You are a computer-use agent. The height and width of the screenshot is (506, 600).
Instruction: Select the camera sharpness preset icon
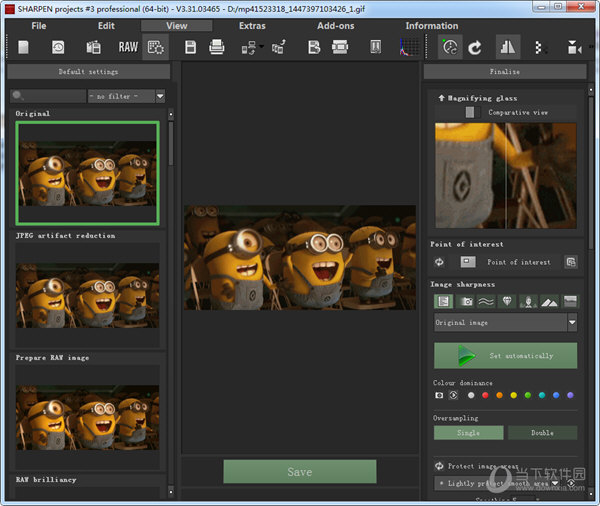click(465, 302)
